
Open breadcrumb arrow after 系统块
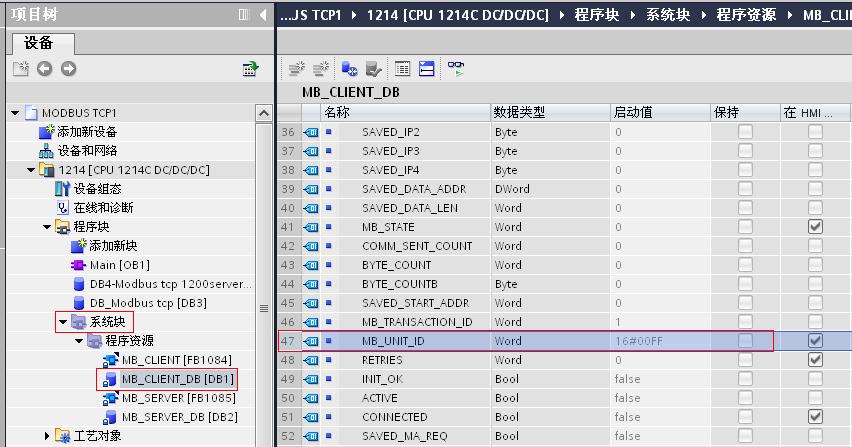point(704,15)
